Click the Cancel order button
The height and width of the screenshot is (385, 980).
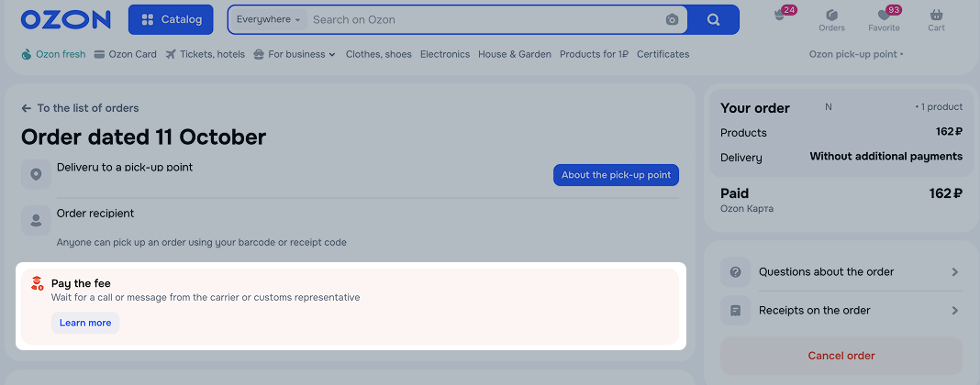[x=841, y=356]
